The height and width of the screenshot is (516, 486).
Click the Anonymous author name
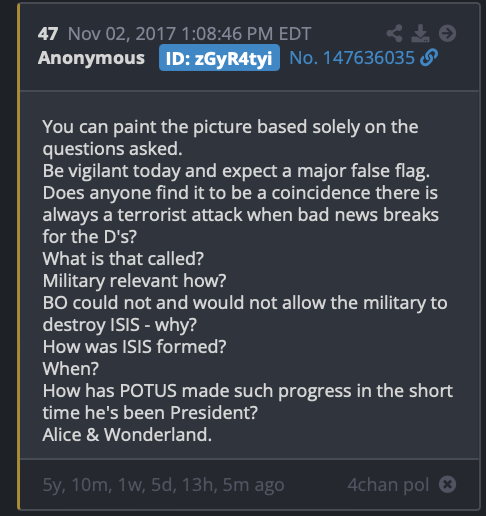(91, 58)
